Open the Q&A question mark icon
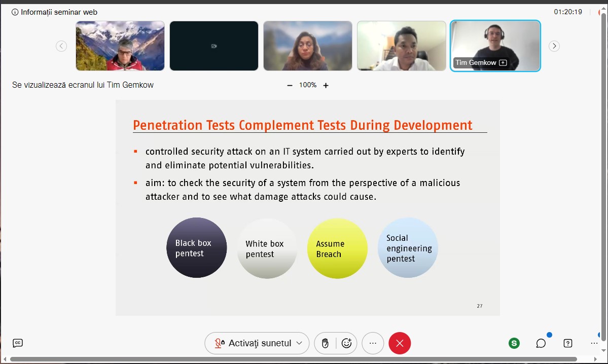Screen dimensions: 608x364 (x=568, y=343)
